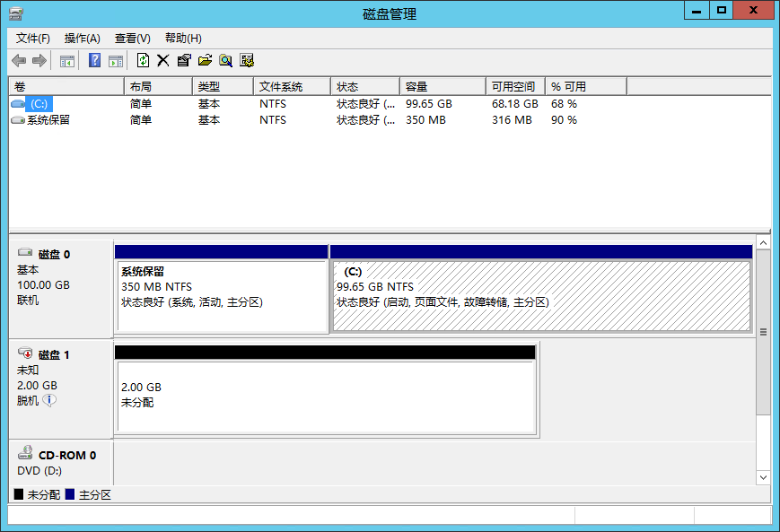Viewport: 780px width, 532px height.
Task: Click the 主分区 legend label
Action: click(x=95, y=494)
